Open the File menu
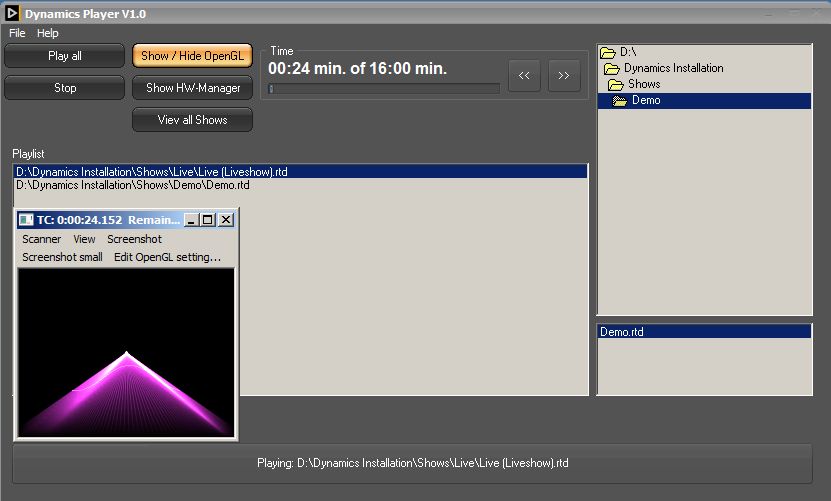The width and height of the screenshot is (831, 501). pyautogui.click(x=17, y=33)
